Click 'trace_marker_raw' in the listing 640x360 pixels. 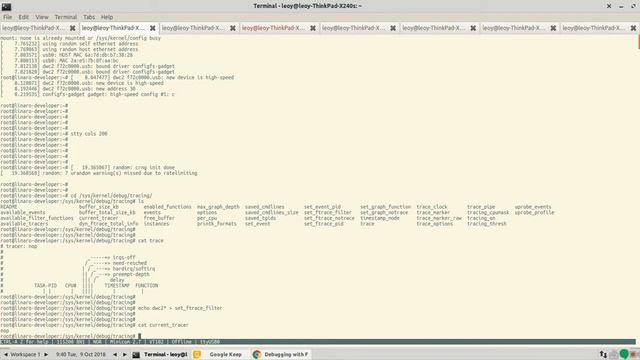tap(439, 218)
